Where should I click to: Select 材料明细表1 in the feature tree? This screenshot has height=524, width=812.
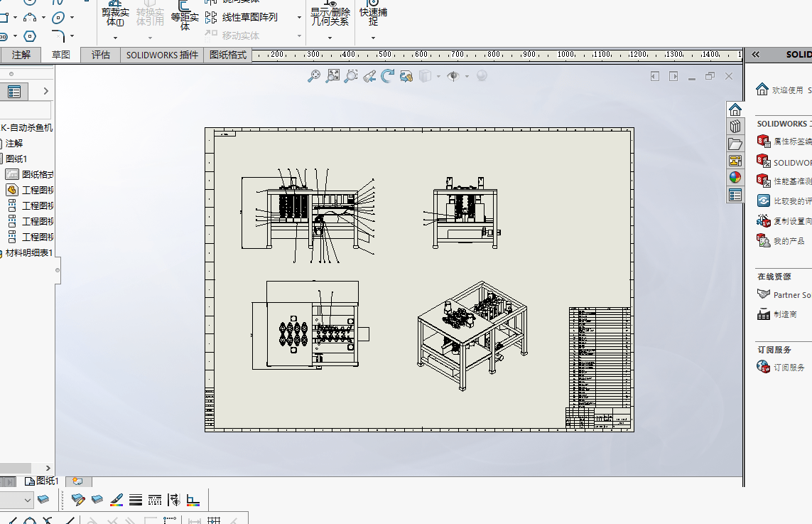click(28, 253)
